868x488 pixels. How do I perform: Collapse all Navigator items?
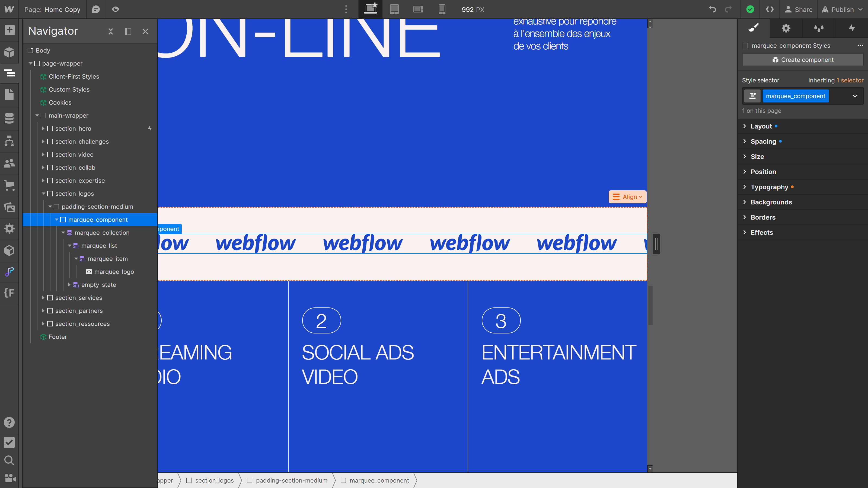coord(110,31)
